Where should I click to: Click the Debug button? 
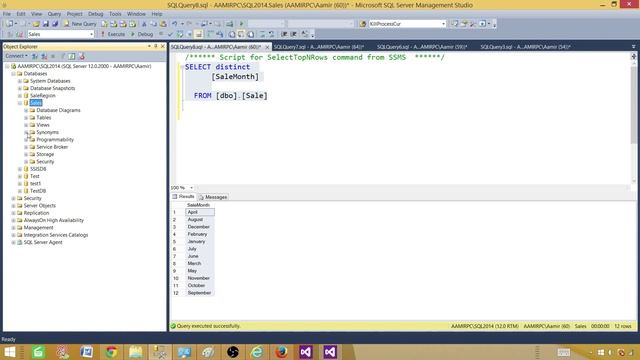142,34
